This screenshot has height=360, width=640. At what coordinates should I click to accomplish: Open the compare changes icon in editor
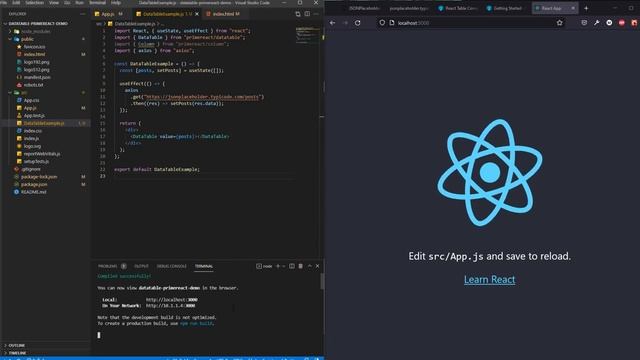tap(298, 14)
